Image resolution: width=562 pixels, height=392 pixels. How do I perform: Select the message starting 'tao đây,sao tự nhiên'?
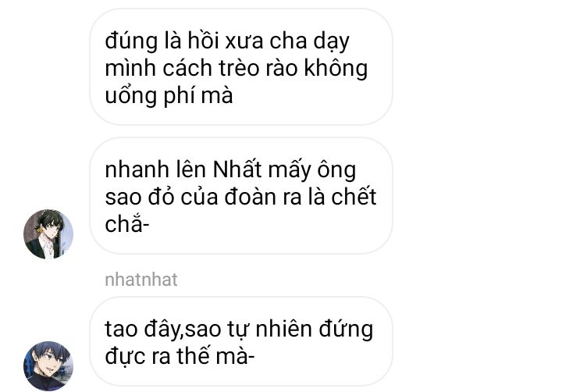pyautogui.click(x=241, y=341)
